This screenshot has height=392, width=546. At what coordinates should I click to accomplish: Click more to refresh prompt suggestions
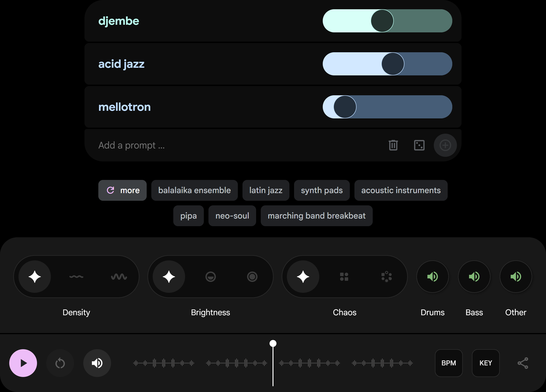(x=122, y=190)
